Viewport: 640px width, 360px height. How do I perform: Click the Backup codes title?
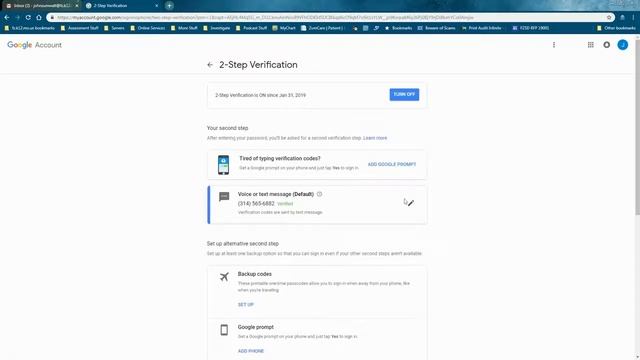pos(255,274)
